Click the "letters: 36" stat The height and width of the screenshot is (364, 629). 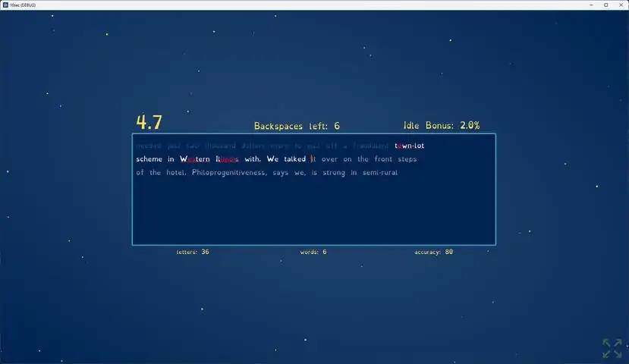point(193,252)
